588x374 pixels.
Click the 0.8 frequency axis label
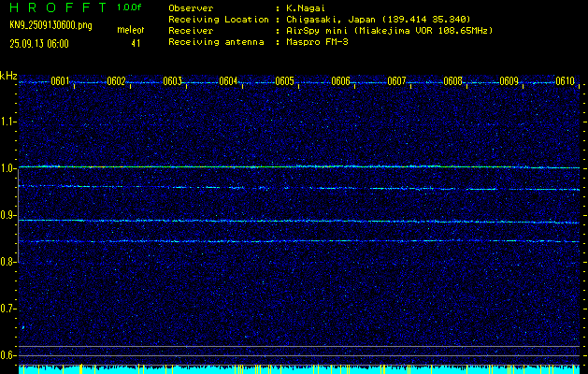(7, 262)
